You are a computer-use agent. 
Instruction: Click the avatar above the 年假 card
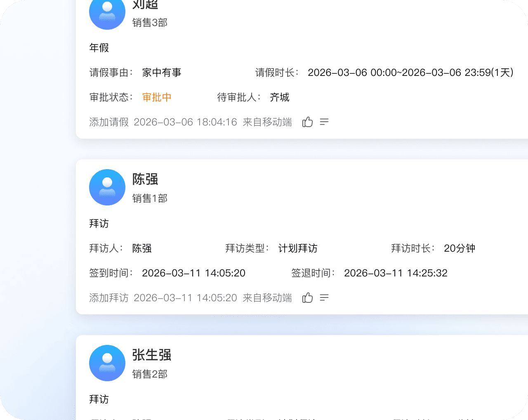(x=107, y=12)
